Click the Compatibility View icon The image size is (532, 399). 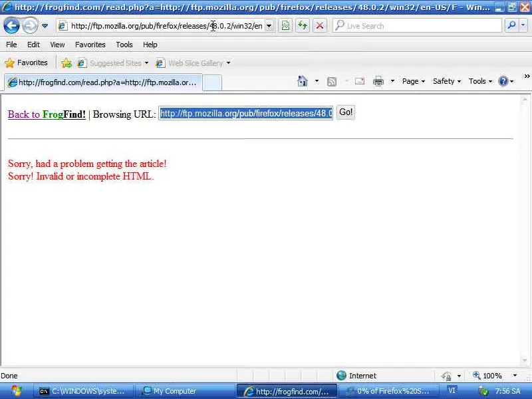[286, 26]
